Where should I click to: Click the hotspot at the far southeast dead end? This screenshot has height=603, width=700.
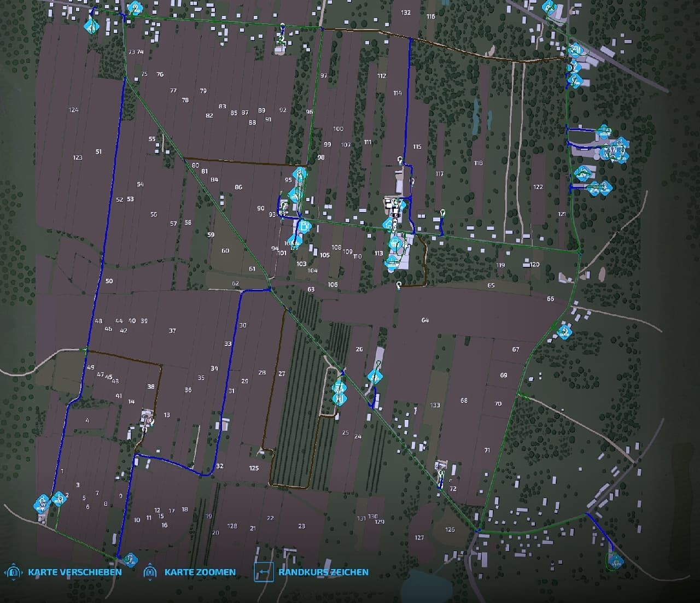pyautogui.click(x=616, y=560)
